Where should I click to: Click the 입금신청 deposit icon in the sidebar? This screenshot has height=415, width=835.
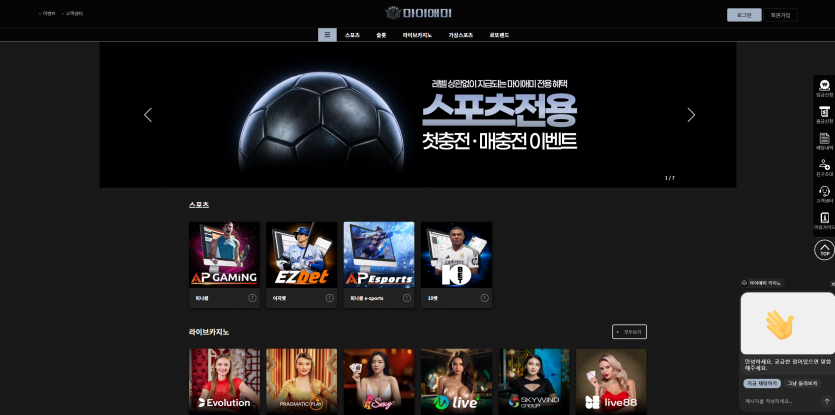tap(824, 88)
